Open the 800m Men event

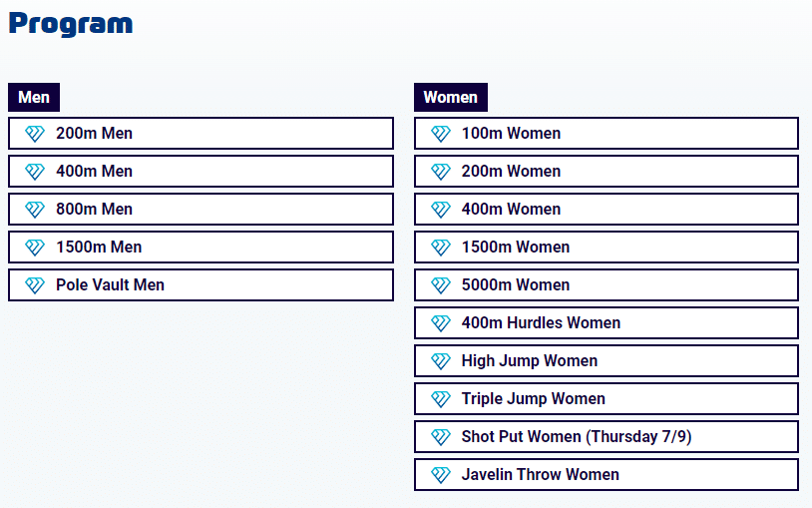pyautogui.click(x=201, y=209)
